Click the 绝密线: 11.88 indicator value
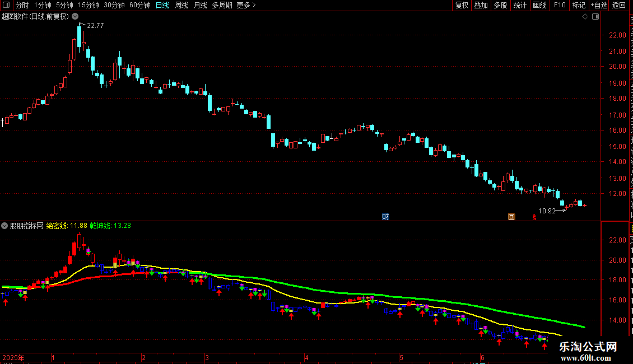Image resolution: width=633 pixels, height=364 pixels. click(x=67, y=226)
